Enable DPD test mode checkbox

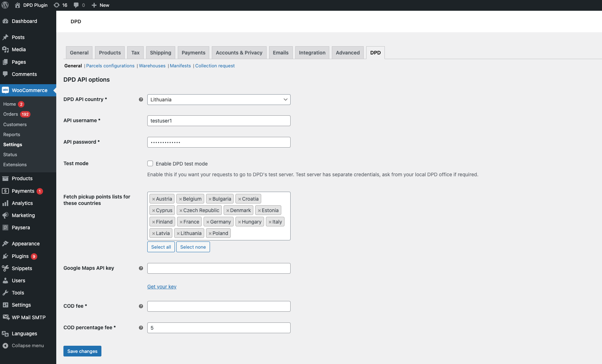150,163
